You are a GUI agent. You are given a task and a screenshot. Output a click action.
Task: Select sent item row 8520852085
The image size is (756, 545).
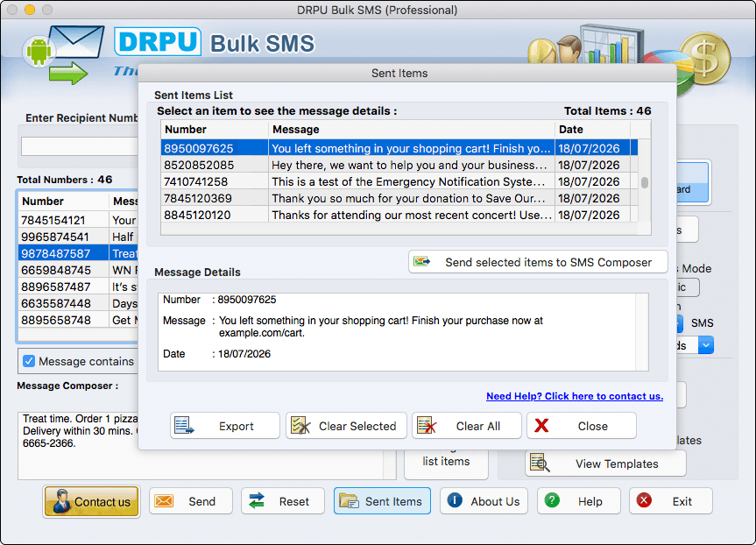pos(399,165)
